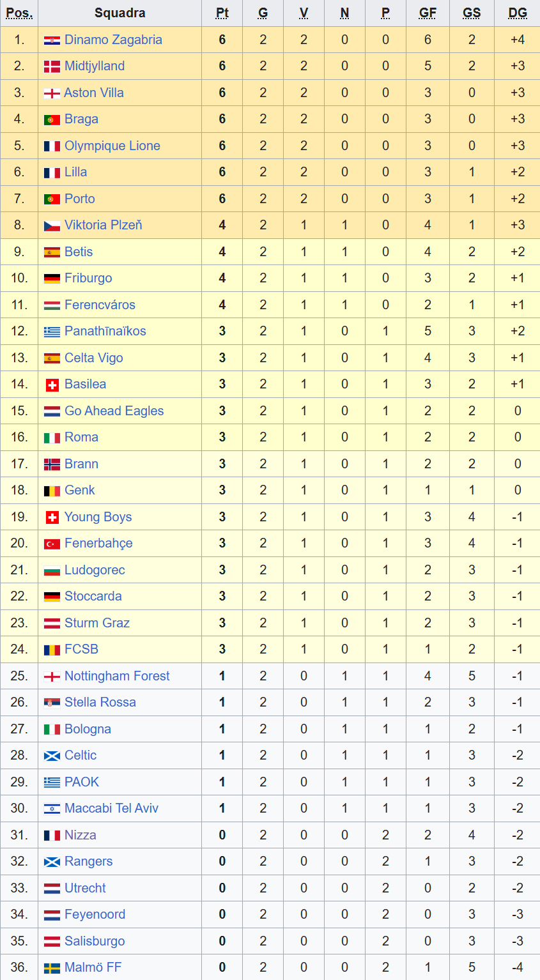
Task: Click the Pt column header abbreviation
Action: pyautogui.click(x=222, y=13)
